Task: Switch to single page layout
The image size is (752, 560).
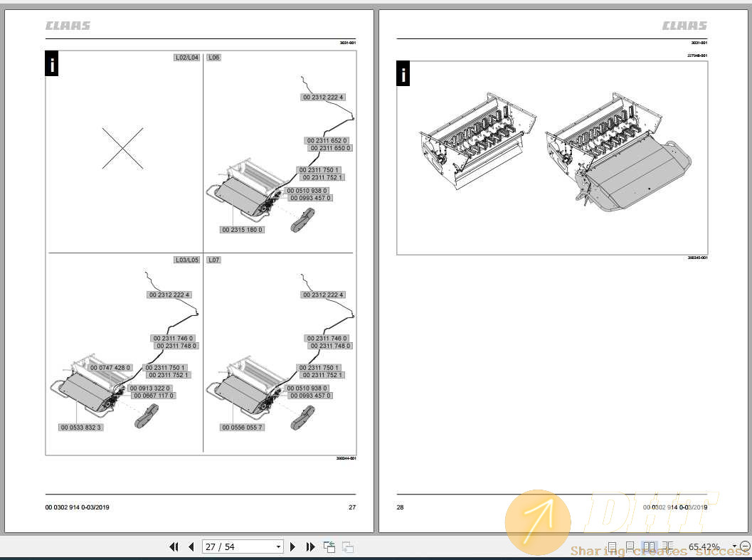Action: (613, 546)
